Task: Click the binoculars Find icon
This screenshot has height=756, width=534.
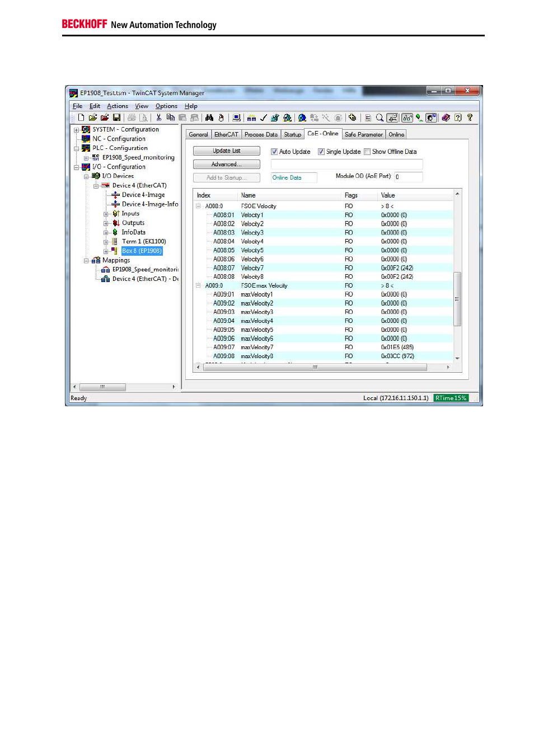Action: [209, 118]
